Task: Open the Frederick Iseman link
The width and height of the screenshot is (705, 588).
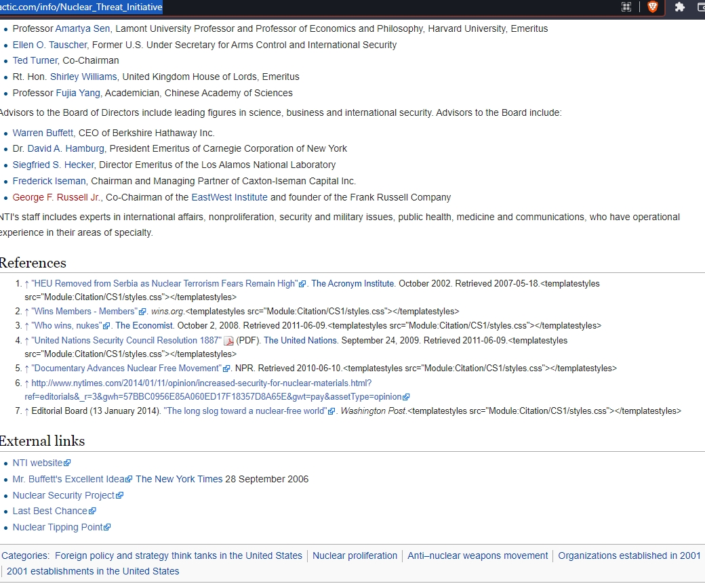Action: (x=49, y=181)
